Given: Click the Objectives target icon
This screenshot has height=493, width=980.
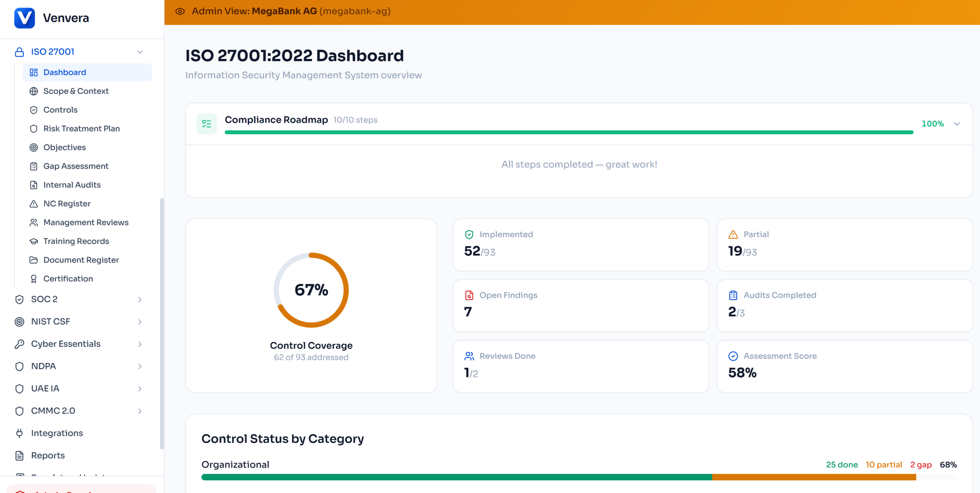Looking at the screenshot, I should point(34,147).
